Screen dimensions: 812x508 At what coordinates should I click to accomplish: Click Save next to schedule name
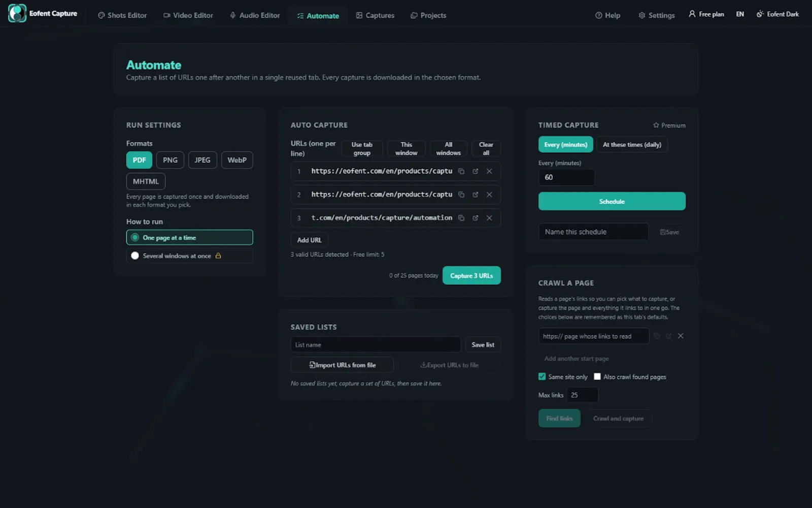tap(669, 232)
